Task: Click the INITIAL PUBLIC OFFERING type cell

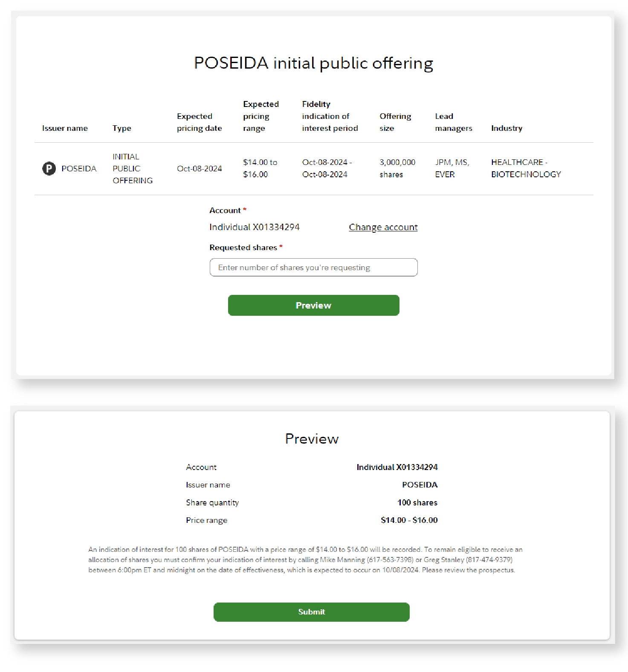Action: pos(132,169)
